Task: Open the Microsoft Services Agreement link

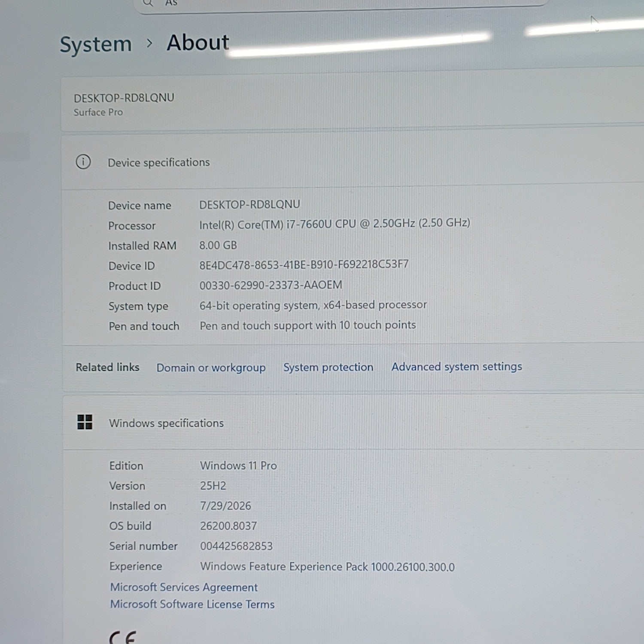Action: [x=184, y=587]
